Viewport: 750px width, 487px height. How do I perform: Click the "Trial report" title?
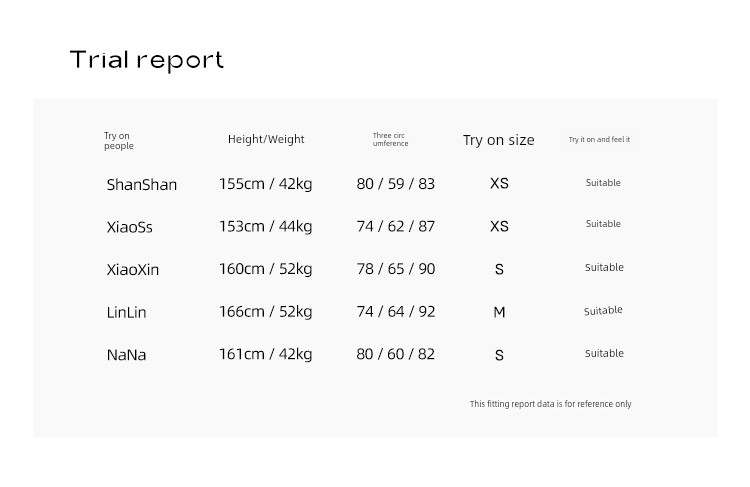(x=147, y=60)
